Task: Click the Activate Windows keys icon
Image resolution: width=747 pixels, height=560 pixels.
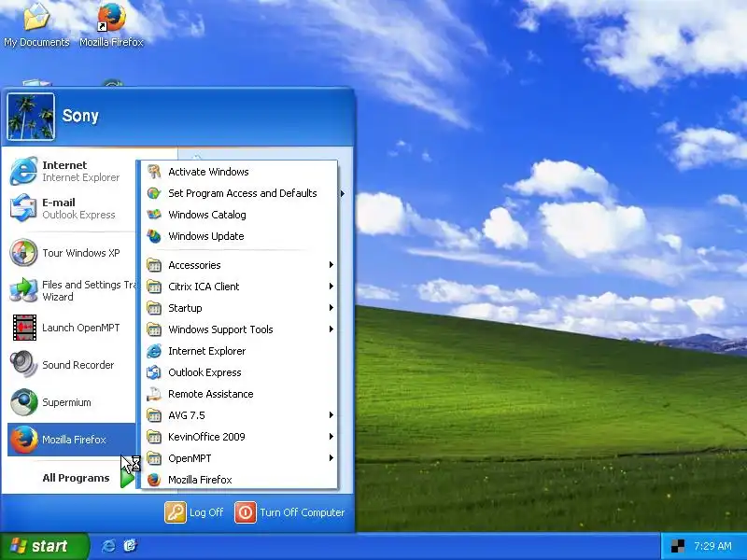Action: point(154,172)
